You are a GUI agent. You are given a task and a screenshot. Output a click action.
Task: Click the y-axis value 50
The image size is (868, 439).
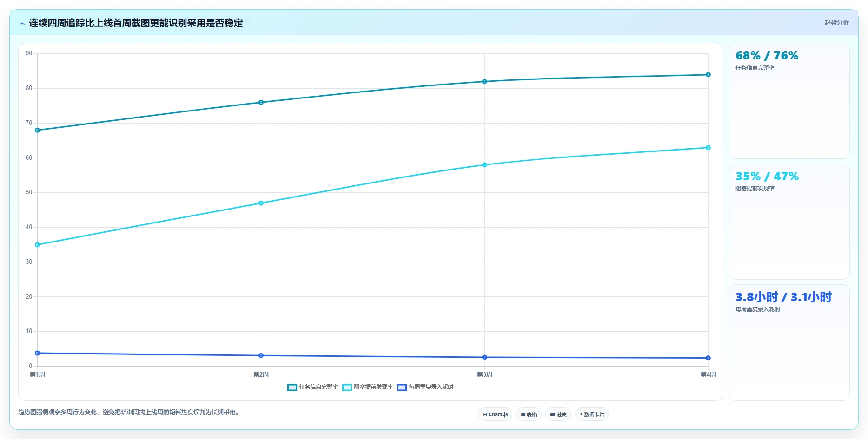[29, 192]
